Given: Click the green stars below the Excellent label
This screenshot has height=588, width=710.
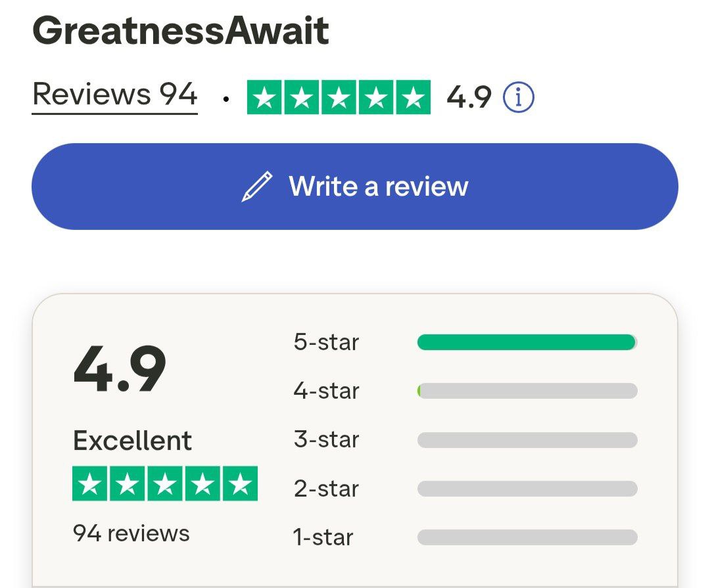Looking at the screenshot, I should [165, 484].
